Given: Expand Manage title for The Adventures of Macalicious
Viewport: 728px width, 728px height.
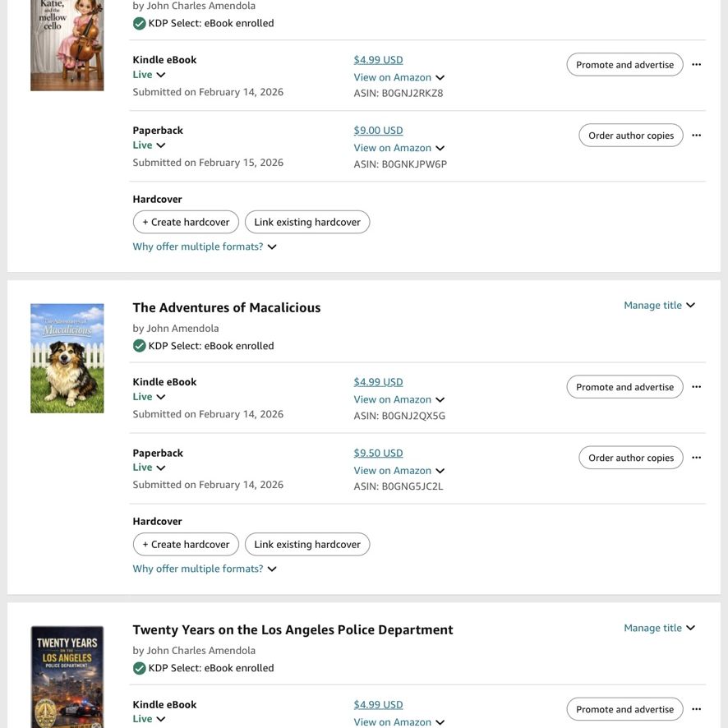Looking at the screenshot, I should click(x=659, y=305).
